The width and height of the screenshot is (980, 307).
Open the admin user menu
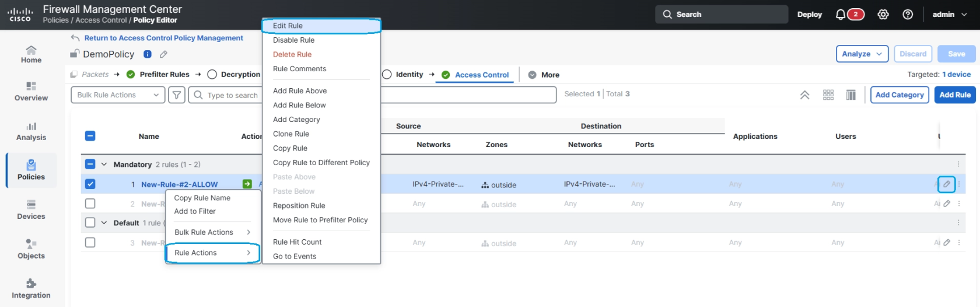pyautogui.click(x=949, y=15)
